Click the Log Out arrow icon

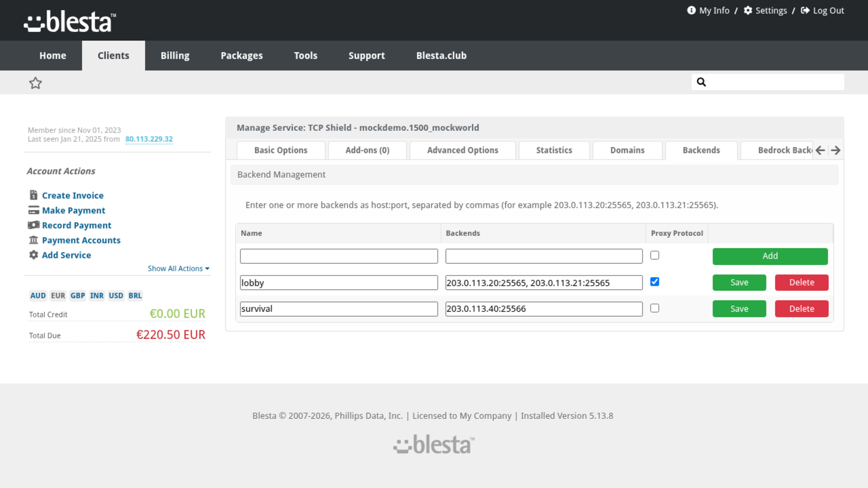click(805, 10)
